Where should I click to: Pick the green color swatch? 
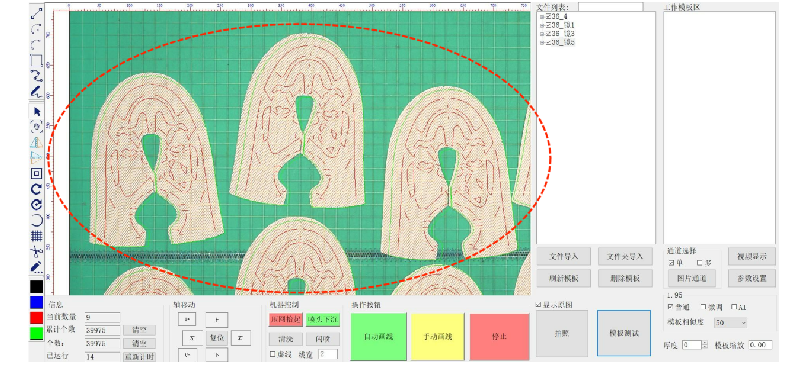(36, 333)
